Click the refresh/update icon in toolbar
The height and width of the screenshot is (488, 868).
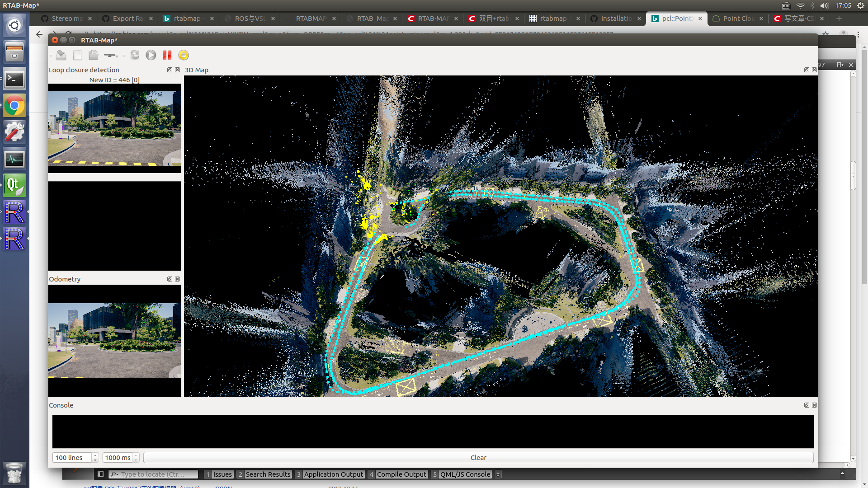135,55
